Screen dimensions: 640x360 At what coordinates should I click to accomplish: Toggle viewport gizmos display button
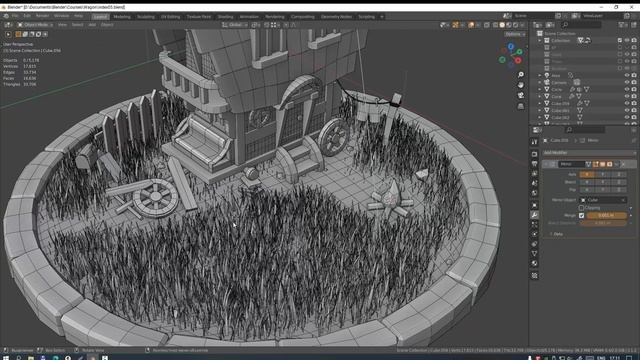pos(456,25)
